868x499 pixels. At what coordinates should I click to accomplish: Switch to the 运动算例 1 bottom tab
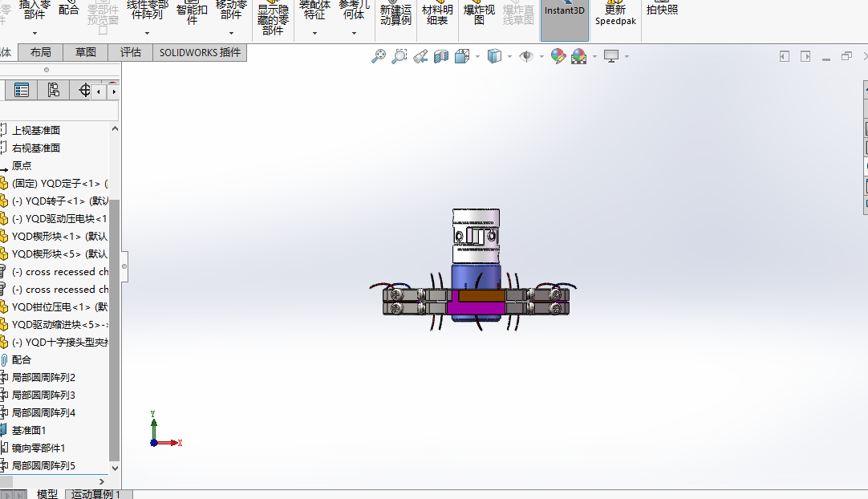click(x=96, y=494)
